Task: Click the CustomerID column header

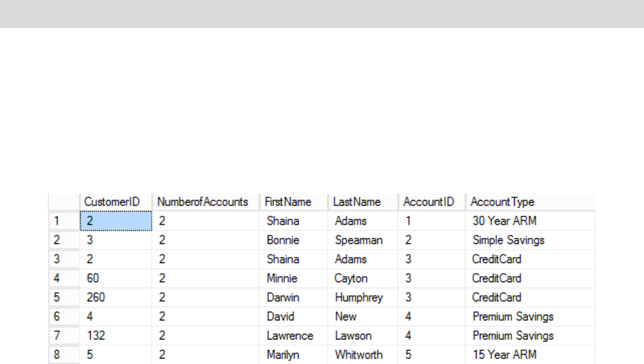Action: tap(111, 202)
